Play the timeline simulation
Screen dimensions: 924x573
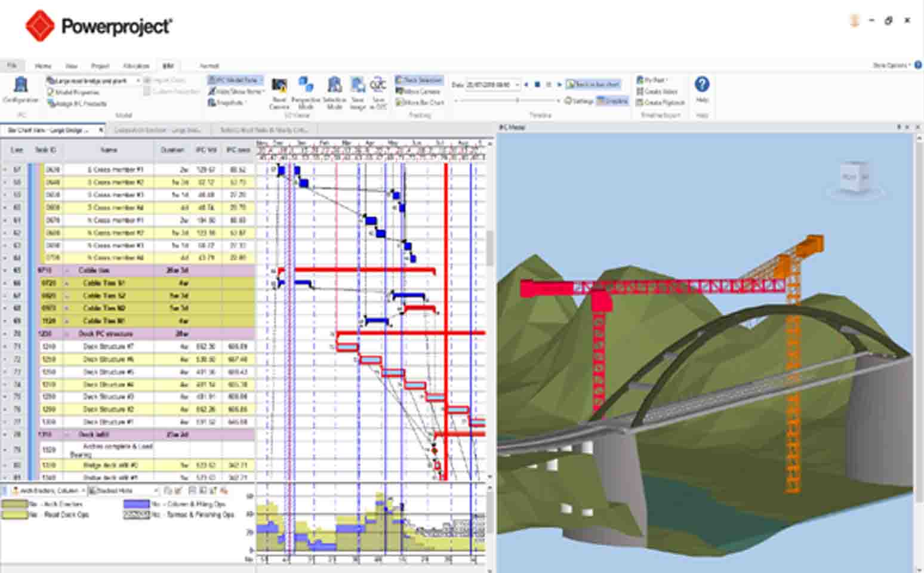click(559, 85)
